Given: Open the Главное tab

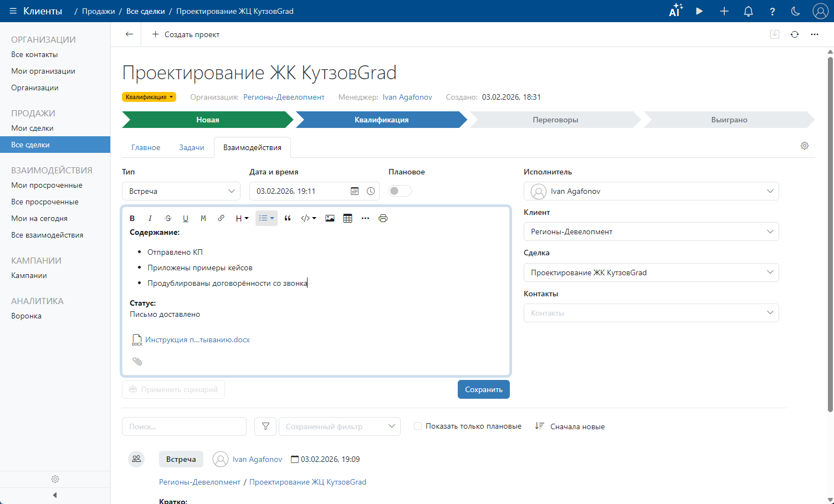Looking at the screenshot, I should [146, 148].
